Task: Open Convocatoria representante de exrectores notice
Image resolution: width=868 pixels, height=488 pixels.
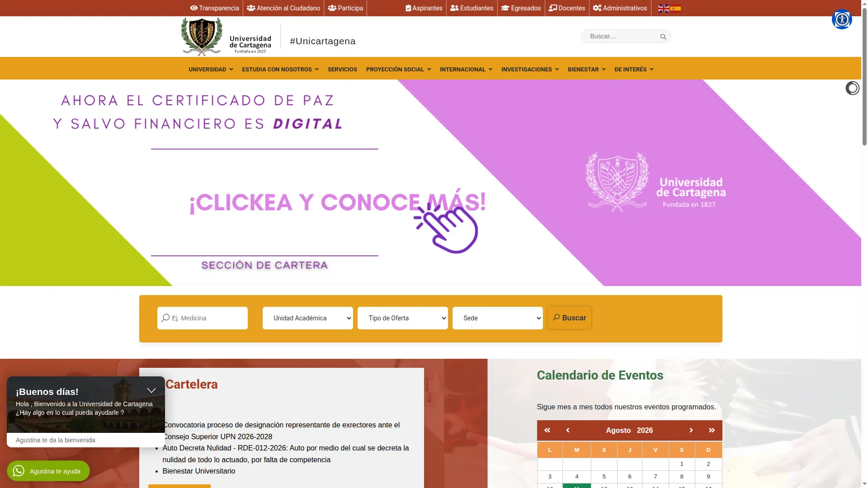Action: (x=281, y=431)
